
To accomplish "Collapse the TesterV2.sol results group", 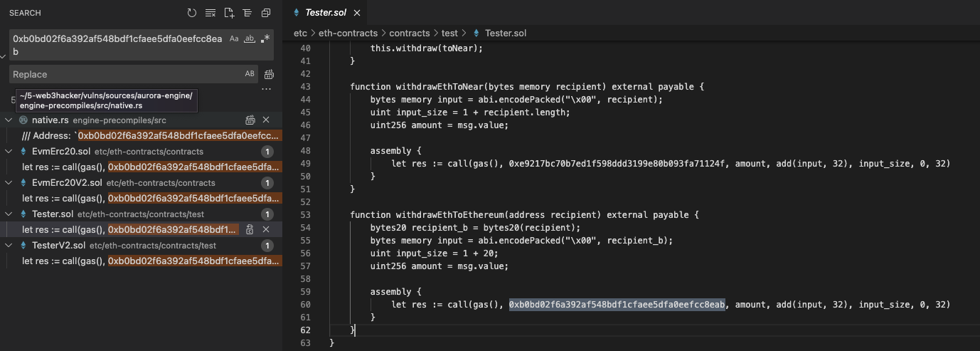I will pyautogui.click(x=9, y=246).
